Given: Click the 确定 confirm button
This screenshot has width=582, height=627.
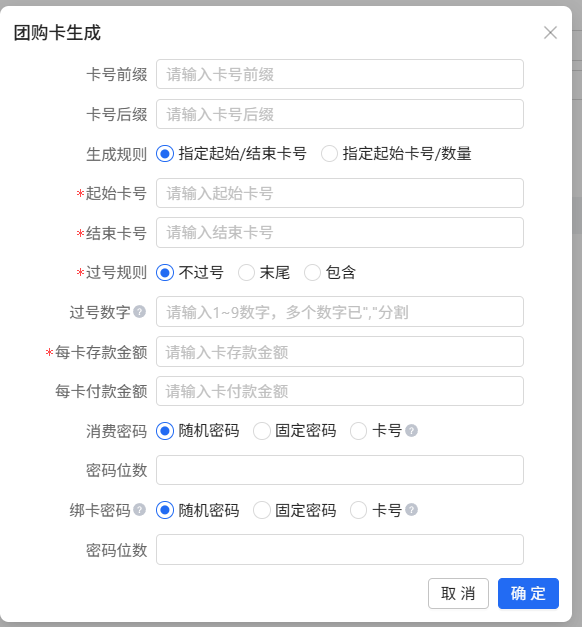Looking at the screenshot, I should pyautogui.click(x=528, y=593).
